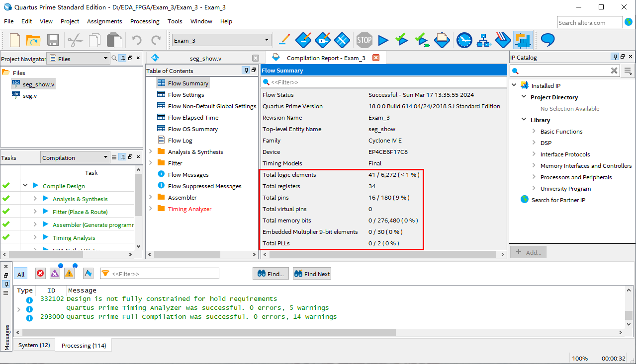This screenshot has width=636, height=364.
Task: Click the STOP processing icon
Action: click(364, 40)
